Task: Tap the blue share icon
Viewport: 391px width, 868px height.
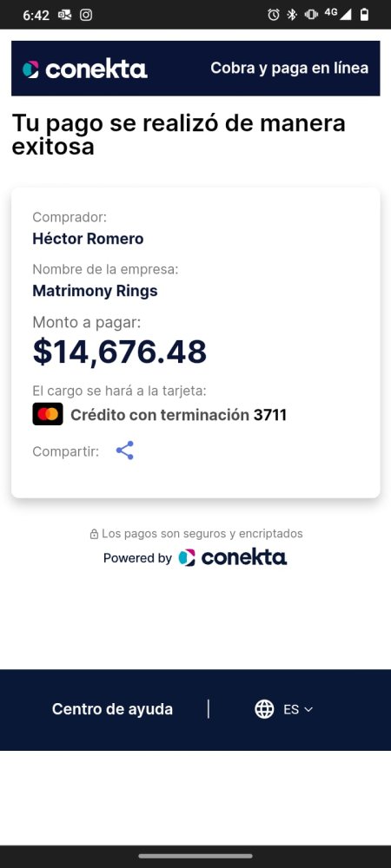Action: (x=124, y=450)
